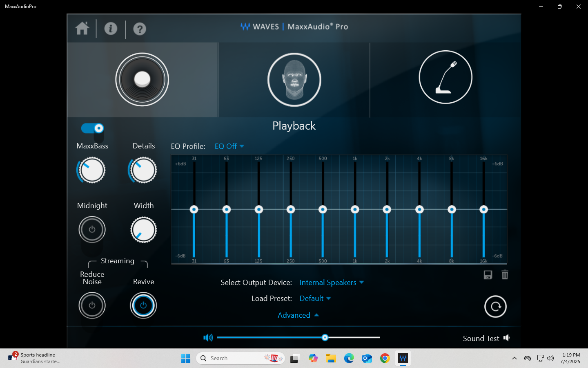
Task: Open the EQ Profile dropdown
Action: pos(229,146)
